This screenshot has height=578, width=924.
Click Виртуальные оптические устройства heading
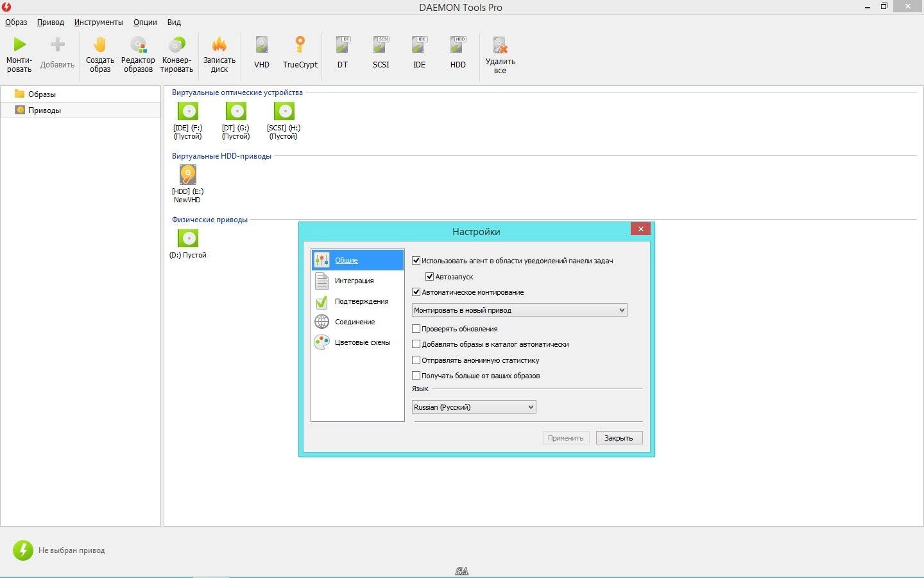click(x=237, y=92)
